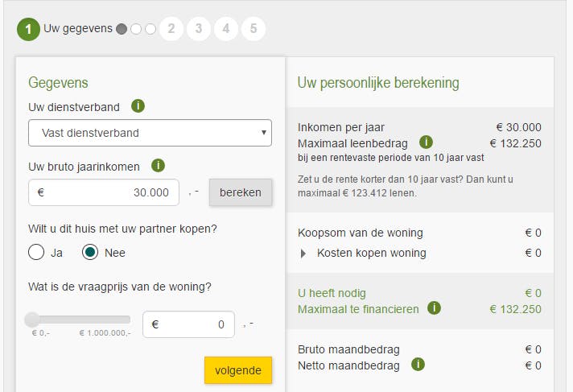573x392 pixels.
Task: Click the vraagprijs slider handle
Action: coord(32,319)
